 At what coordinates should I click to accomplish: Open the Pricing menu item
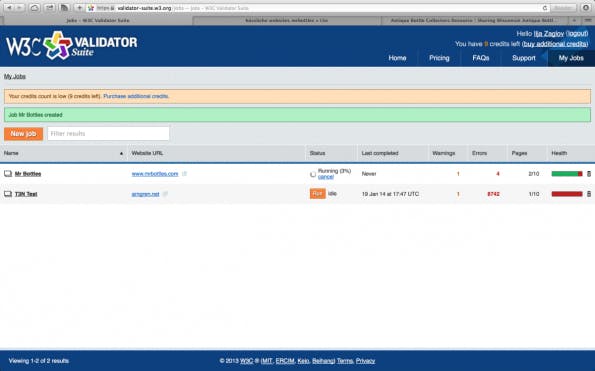click(x=439, y=58)
